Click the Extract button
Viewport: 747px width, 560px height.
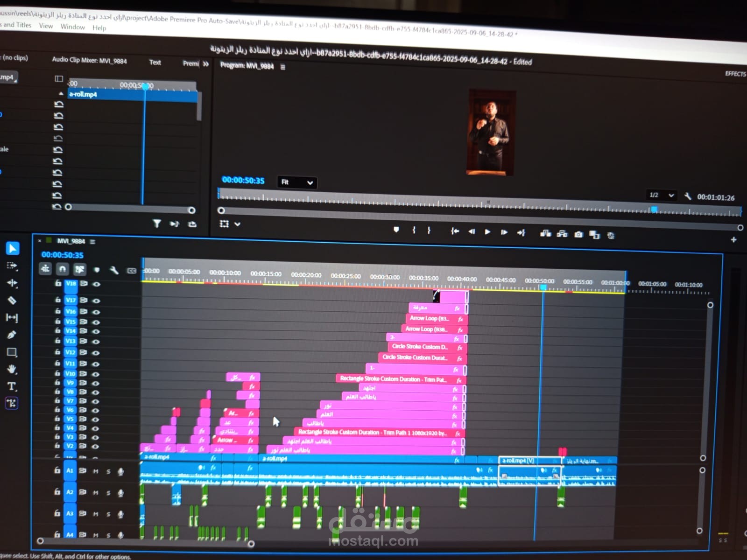coord(562,233)
